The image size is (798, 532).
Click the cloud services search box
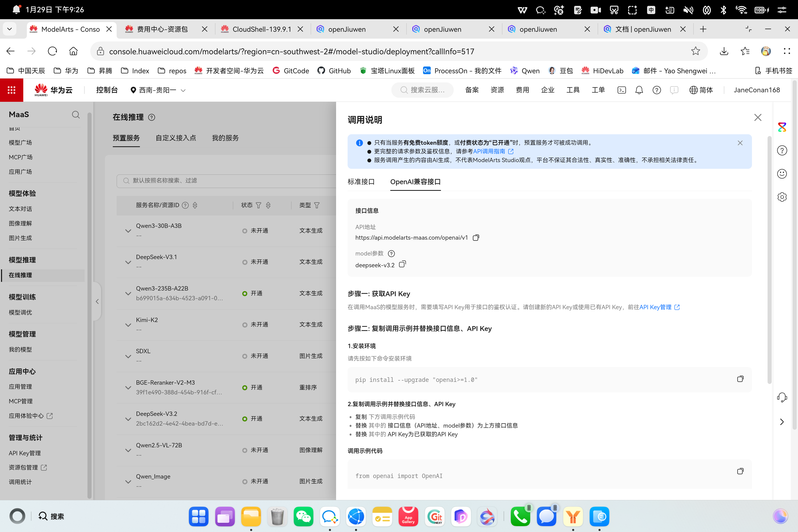point(423,90)
